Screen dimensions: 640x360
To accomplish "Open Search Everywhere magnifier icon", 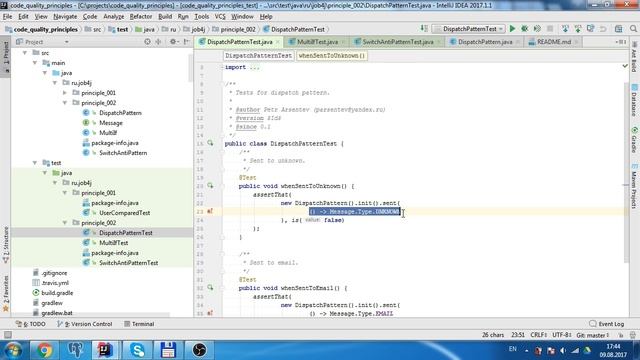I will 633,29.
